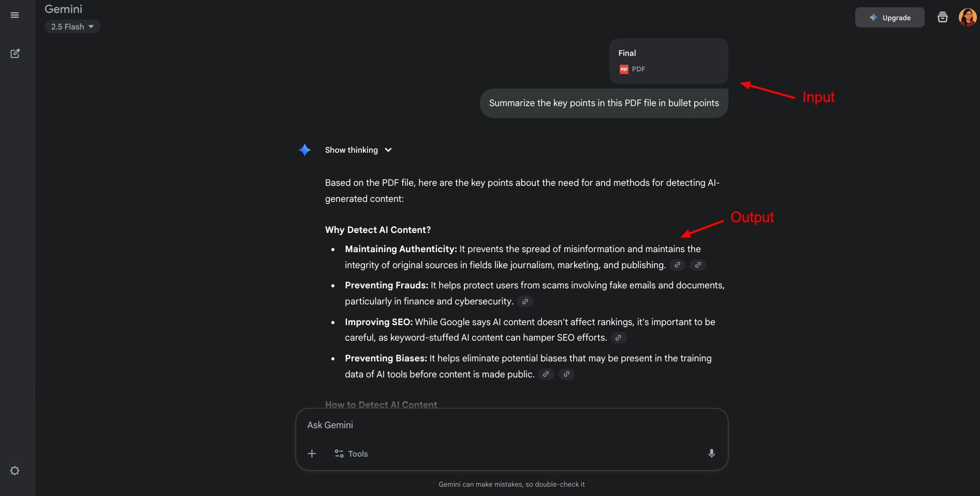Click the plus icon to add files

click(x=312, y=454)
